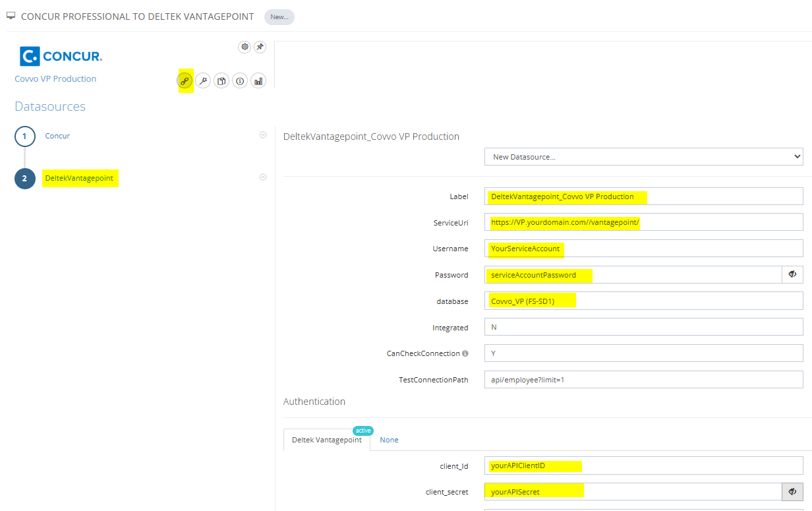Select step 1 Concur datasource
The height and width of the screenshot is (511, 812).
pyautogui.click(x=57, y=136)
